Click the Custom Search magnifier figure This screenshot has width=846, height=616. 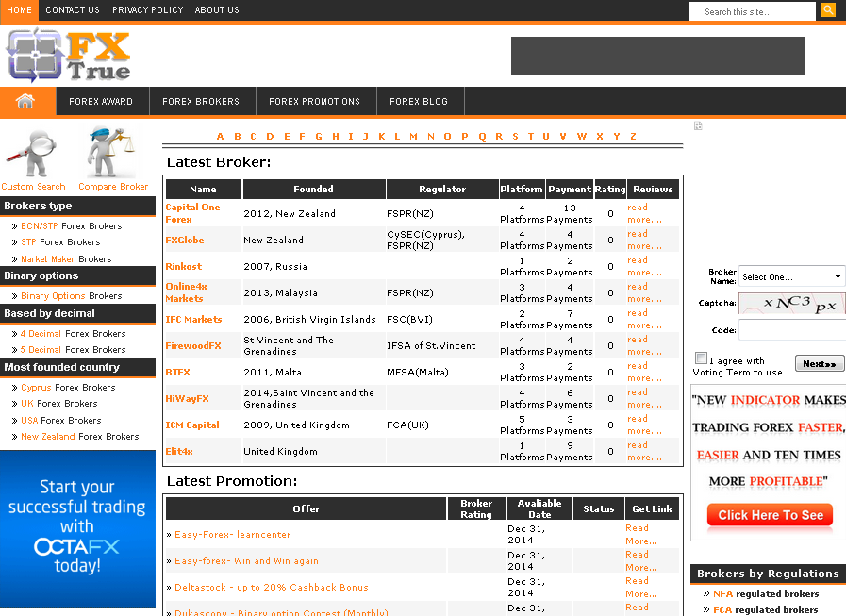pyautogui.click(x=33, y=154)
